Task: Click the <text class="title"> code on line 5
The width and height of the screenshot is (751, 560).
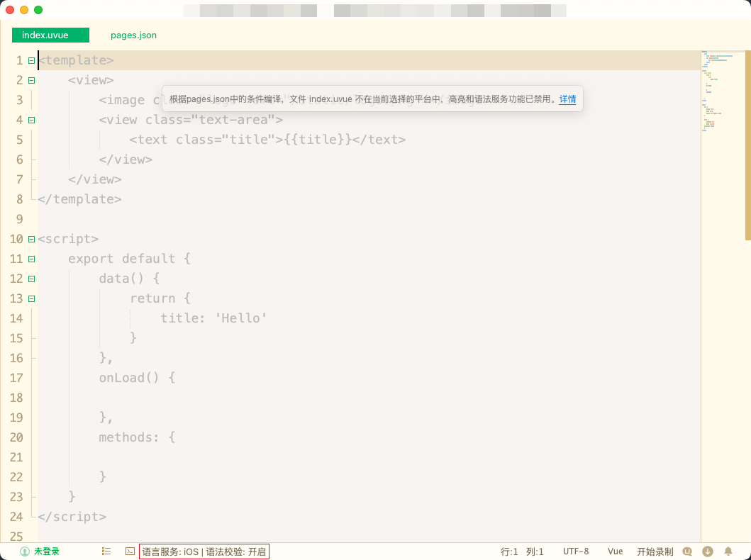Action: pyautogui.click(x=206, y=139)
